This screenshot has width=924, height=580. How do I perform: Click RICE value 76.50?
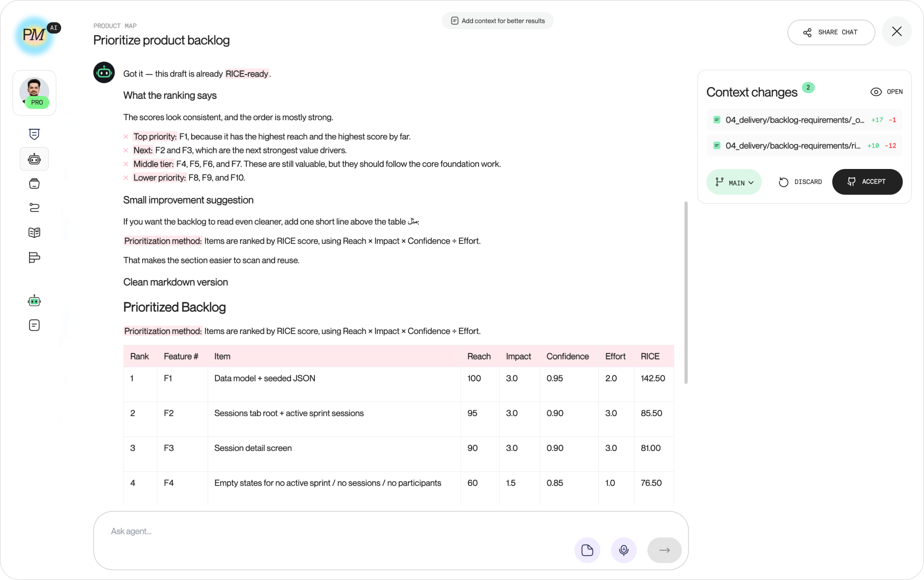651,483
